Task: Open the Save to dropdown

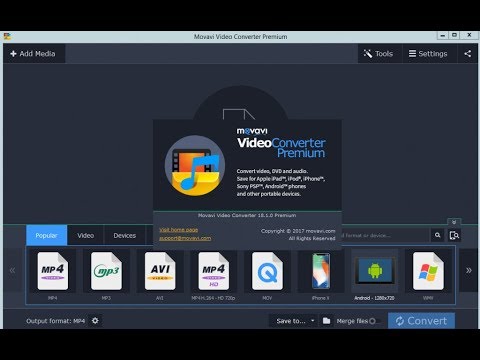Action: (x=294, y=321)
